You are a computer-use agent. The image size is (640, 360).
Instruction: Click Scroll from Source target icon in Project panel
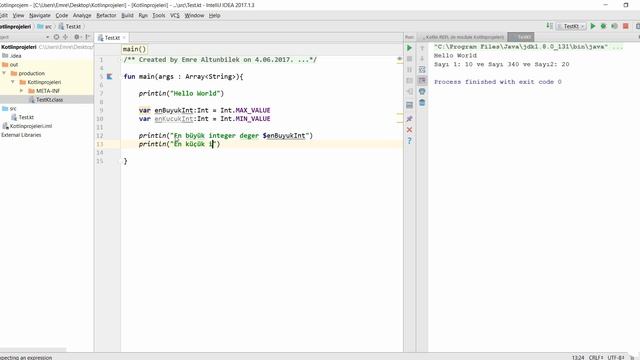point(56,37)
